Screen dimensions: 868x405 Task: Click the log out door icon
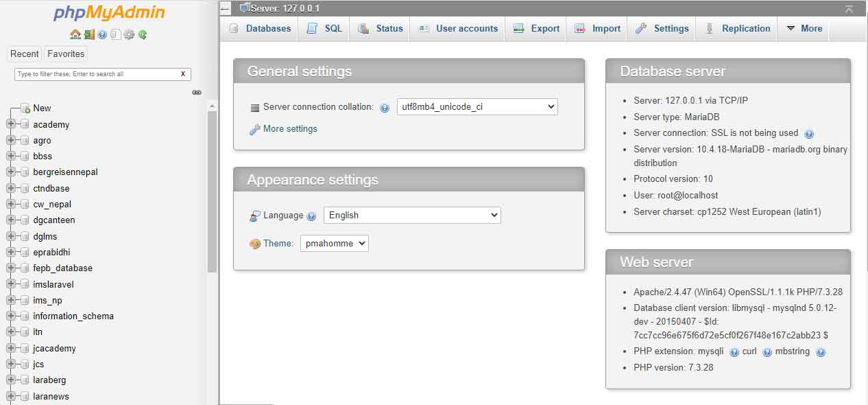click(x=89, y=34)
